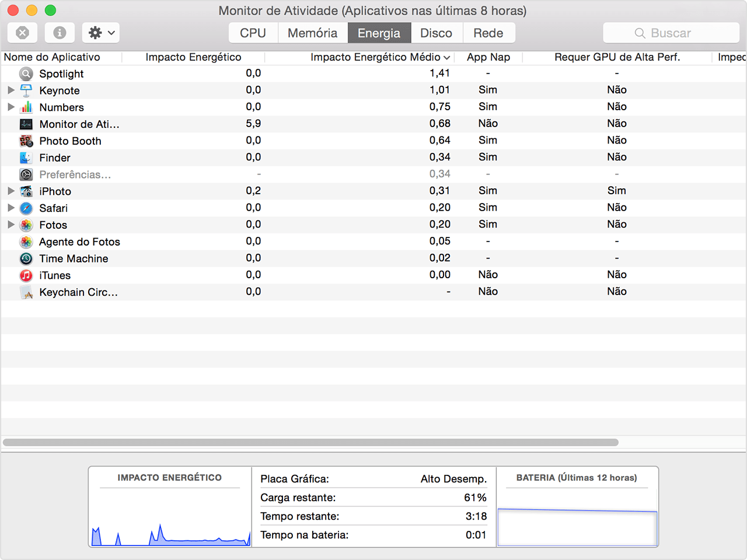Click the iPhoto app icon
This screenshot has width=747, height=560.
(x=26, y=191)
